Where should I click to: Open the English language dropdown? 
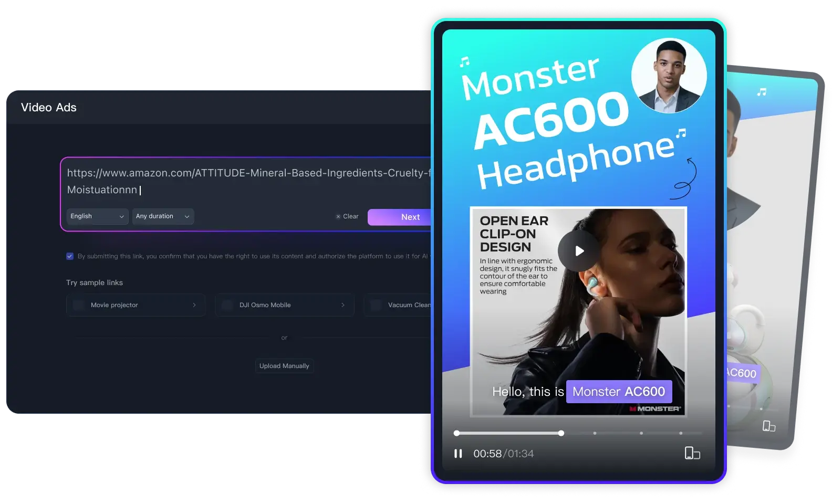point(98,216)
